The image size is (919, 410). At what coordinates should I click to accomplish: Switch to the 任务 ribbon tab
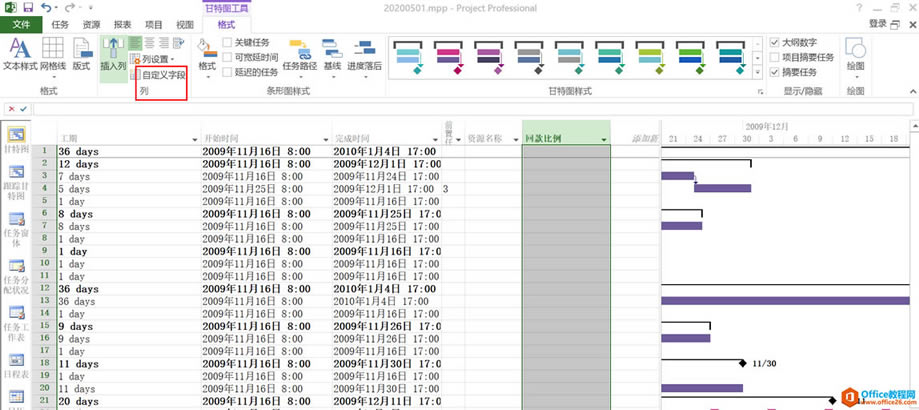pyautogui.click(x=60, y=25)
